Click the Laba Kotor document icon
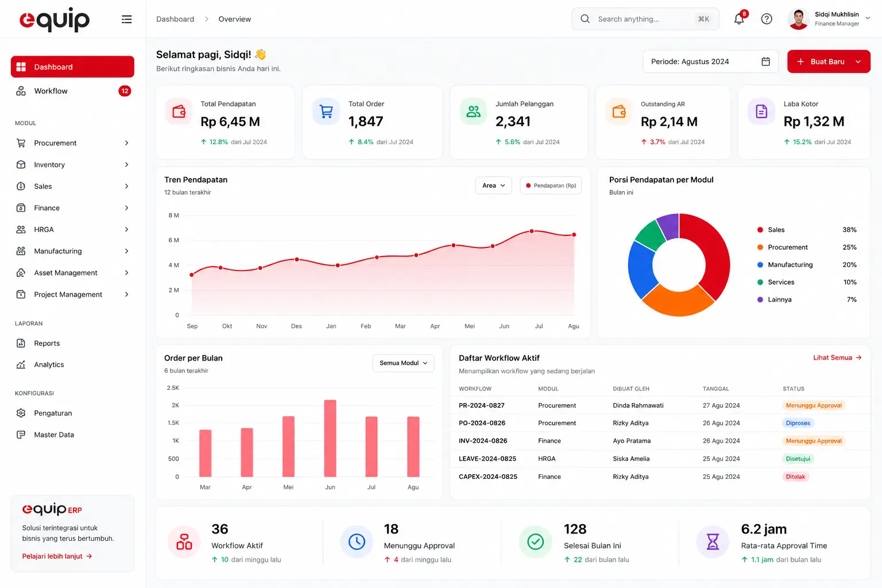Screen dimensions: 882x588 761,111
